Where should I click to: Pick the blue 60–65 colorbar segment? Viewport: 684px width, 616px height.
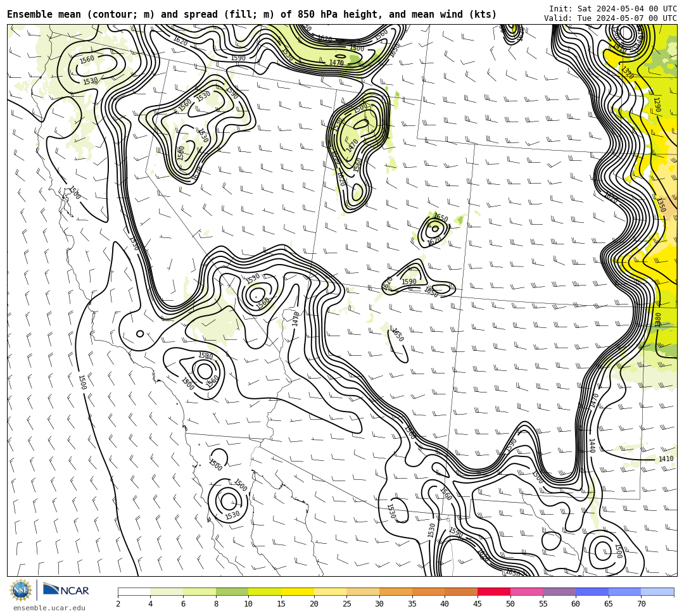pyautogui.click(x=592, y=591)
